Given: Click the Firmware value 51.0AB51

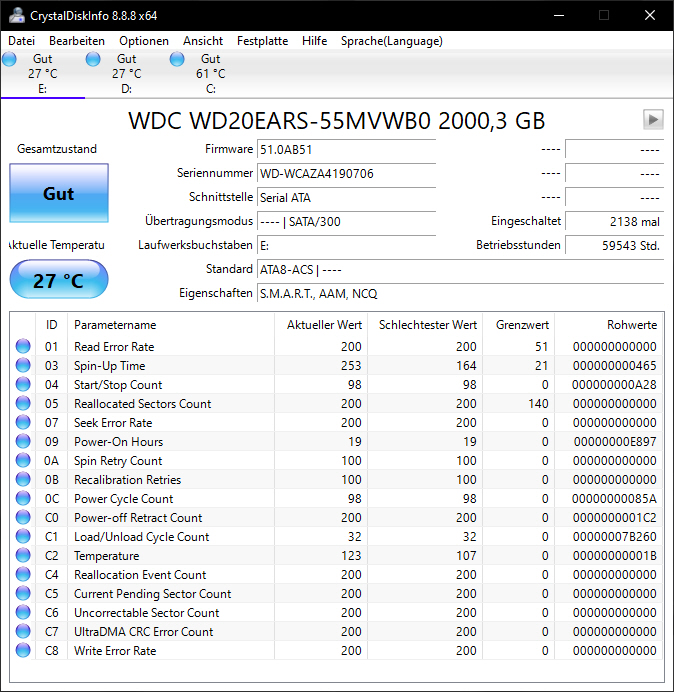Looking at the screenshot, I should [346, 150].
